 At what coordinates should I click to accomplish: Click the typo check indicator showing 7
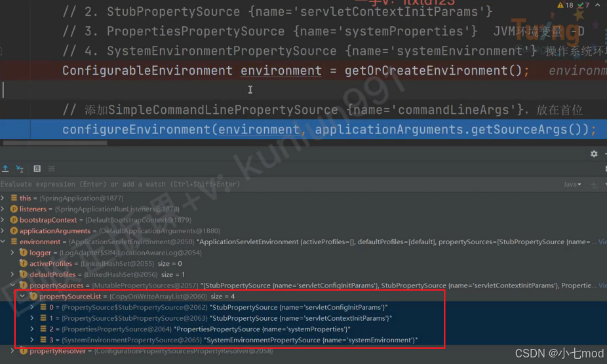click(583, 5)
